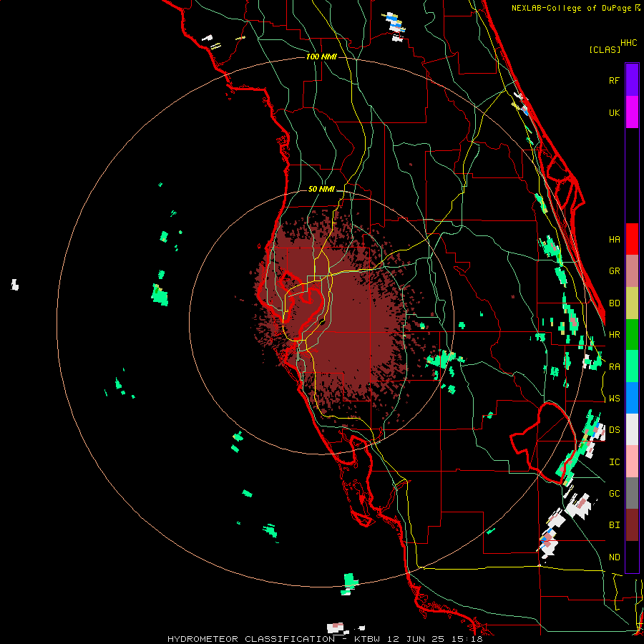Image resolution: width=644 pixels, height=644 pixels.
Task: Click the GR legend color swatch
Action: pos(632,271)
